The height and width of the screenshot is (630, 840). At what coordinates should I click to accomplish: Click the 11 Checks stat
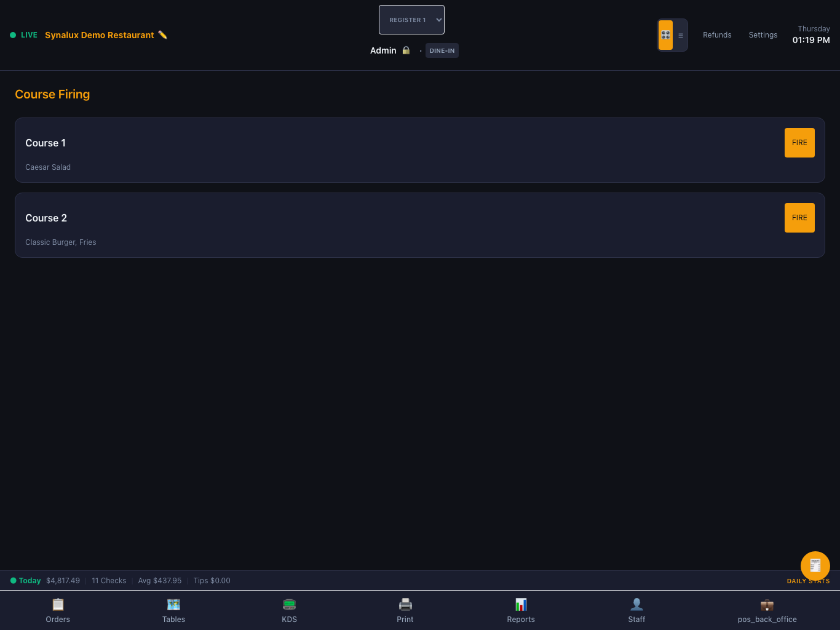[x=109, y=581]
